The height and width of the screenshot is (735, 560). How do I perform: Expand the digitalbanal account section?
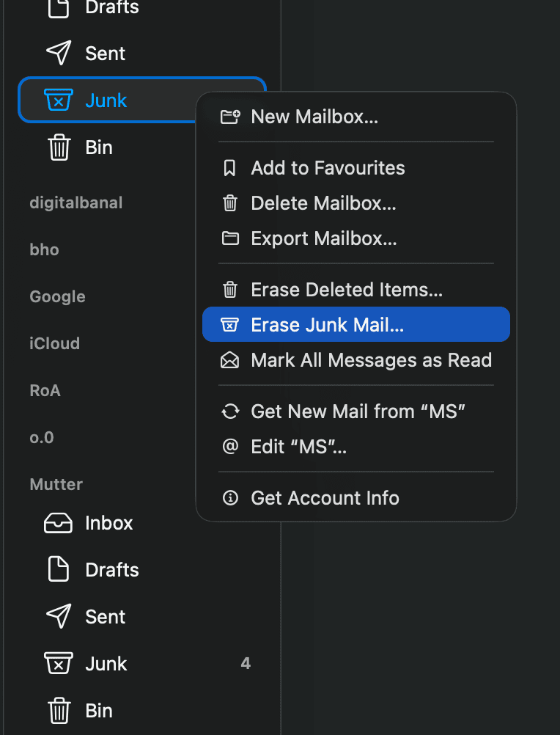[75, 203]
